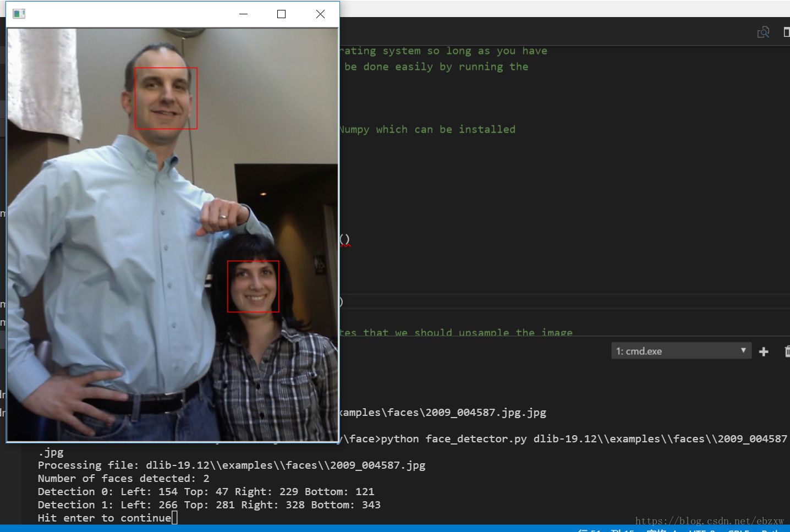Click the 'Number of faces detected: 2' output line
Screen dimensions: 790x532
[x=123, y=478]
